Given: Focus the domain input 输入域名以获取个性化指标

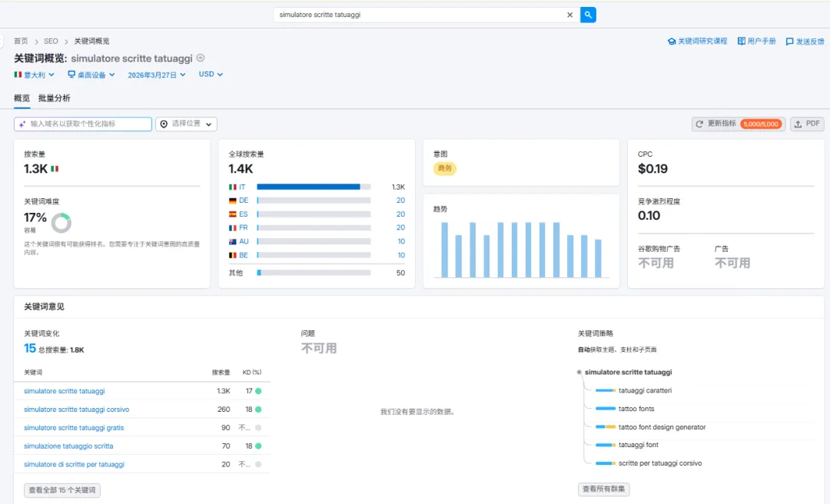Looking at the screenshot, I should coord(82,124).
